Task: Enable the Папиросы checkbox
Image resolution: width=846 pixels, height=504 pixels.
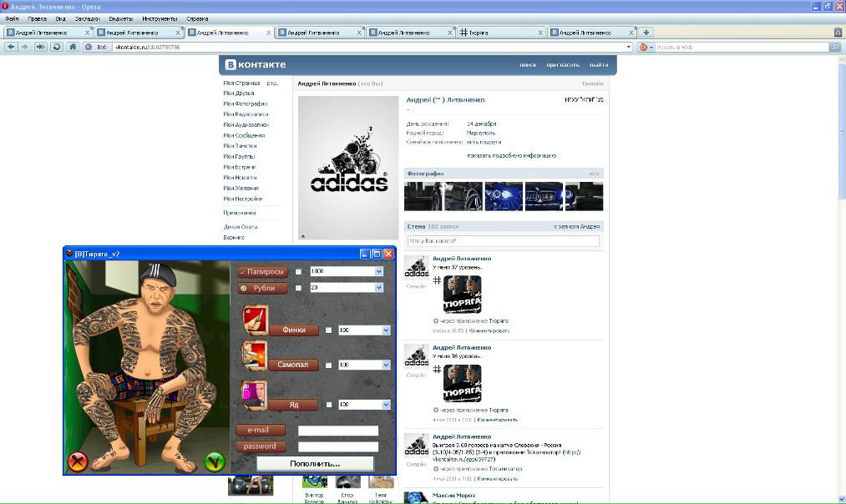Action: point(298,272)
